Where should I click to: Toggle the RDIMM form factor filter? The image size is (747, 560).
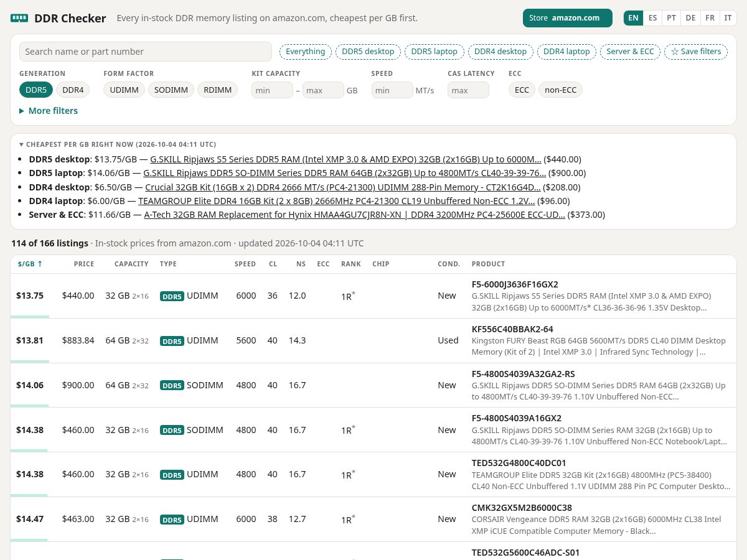click(x=218, y=90)
